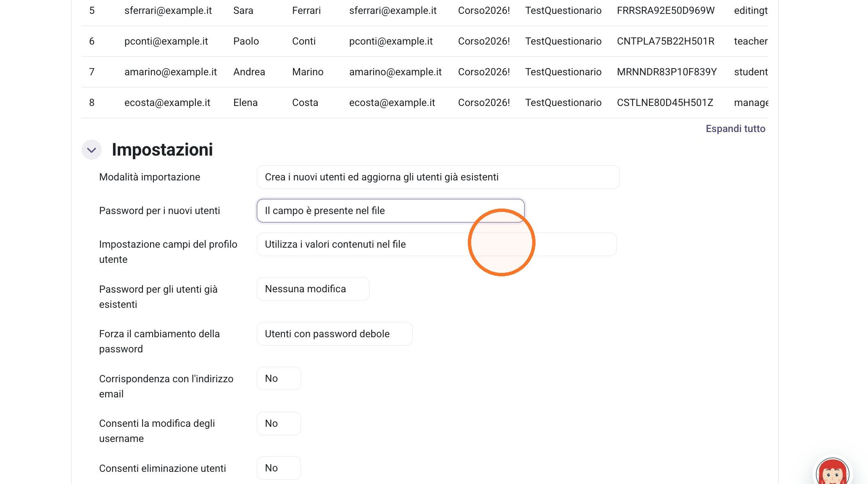Click the student role cell in row 7
The width and height of the screenshot is (868, 484).
click(x=751, y=72)
